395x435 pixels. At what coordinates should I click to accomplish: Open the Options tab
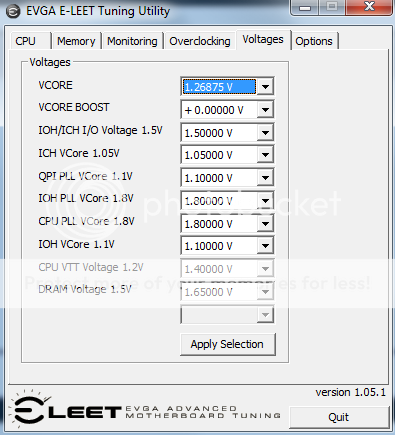pyautogui.click(x=314, y=41)
